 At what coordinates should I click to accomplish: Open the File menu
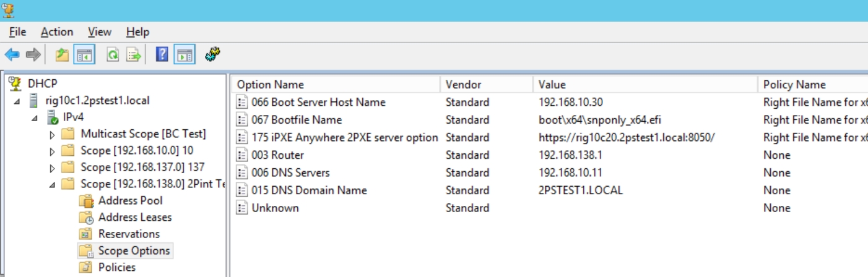point(17,32)
